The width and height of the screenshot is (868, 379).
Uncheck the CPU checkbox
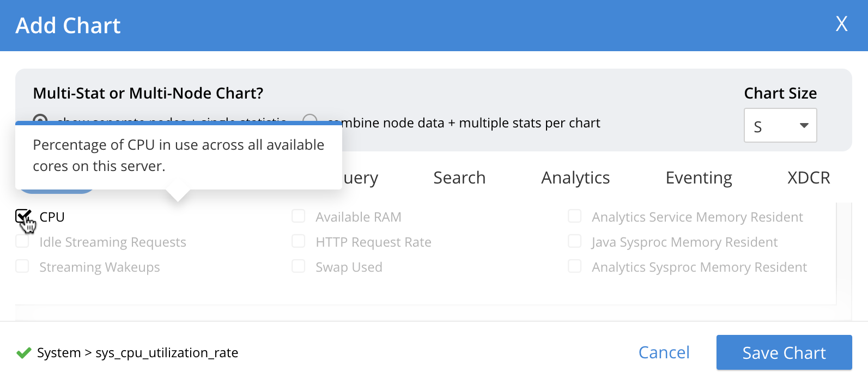click(x=23, y=216)
